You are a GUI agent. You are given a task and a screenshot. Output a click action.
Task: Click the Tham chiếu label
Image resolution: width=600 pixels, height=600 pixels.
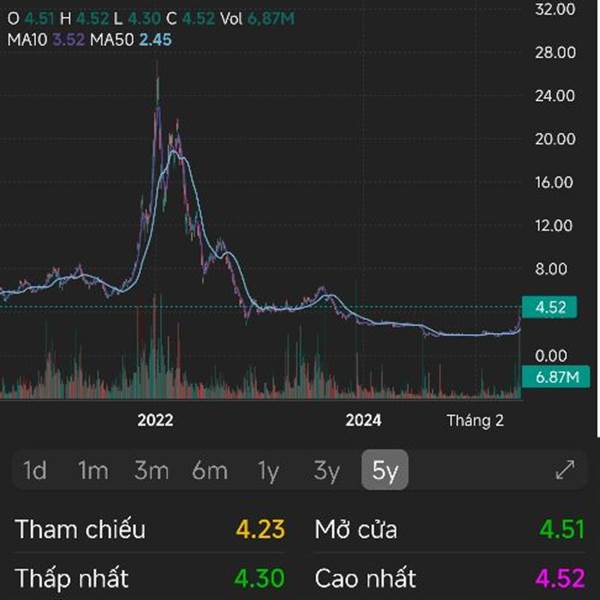[80, 530]
